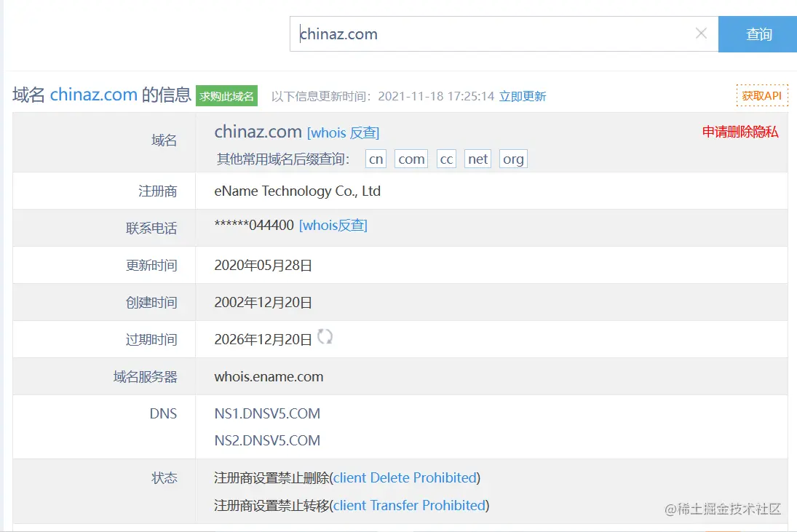The height and width of the screenshot is (532, 797).
Task: Click the 立即更新 link
Action: 523,97
